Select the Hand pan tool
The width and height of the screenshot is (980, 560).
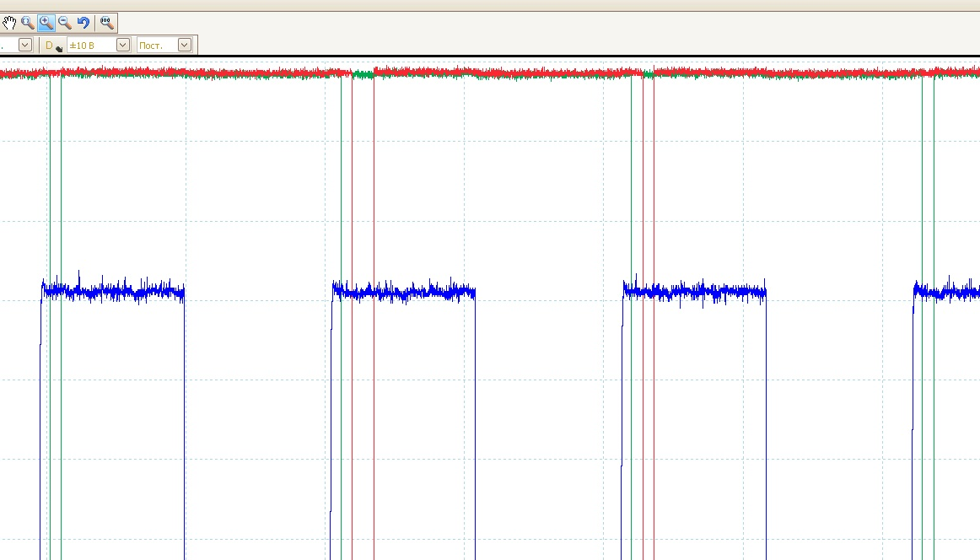9,23
